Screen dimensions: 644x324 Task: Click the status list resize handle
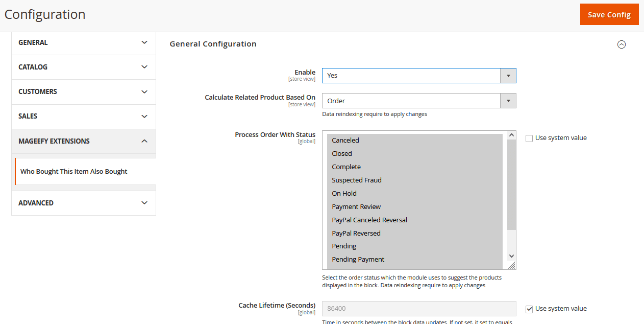[512, 265]
